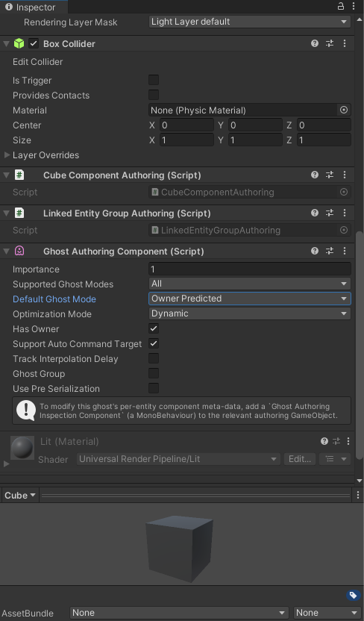Image resolution: width=364 pixels, height=621 pixels.
Task: Open Default Ghost Mode dropdown
Action: pyautogui.click(x=250, y=299)
